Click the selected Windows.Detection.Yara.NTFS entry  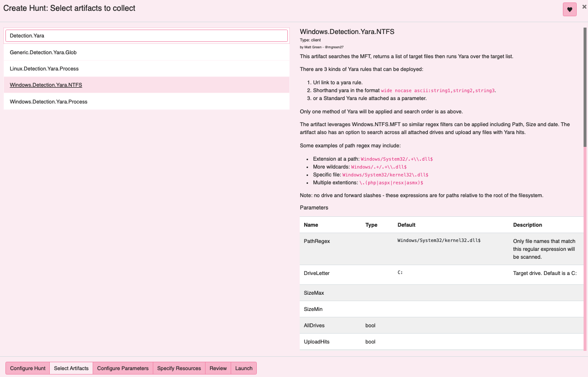[x=46, y=85]
